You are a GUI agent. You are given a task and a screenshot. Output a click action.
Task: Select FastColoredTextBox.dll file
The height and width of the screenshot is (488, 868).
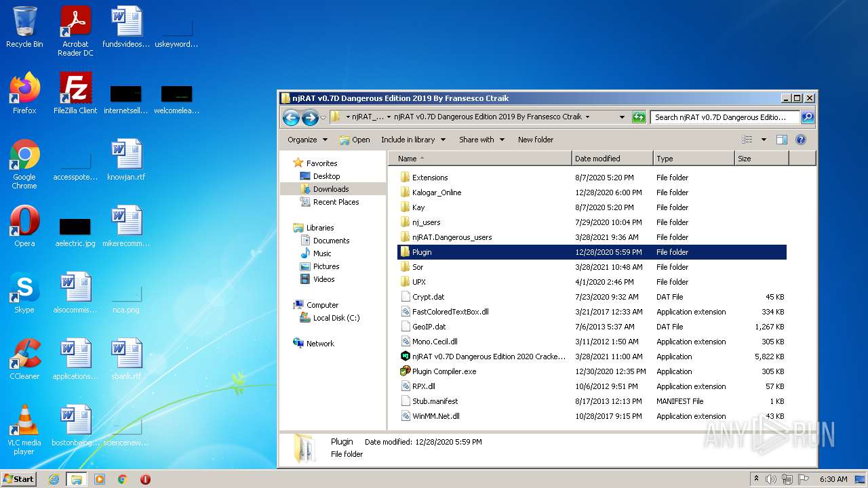coord(444,312)
